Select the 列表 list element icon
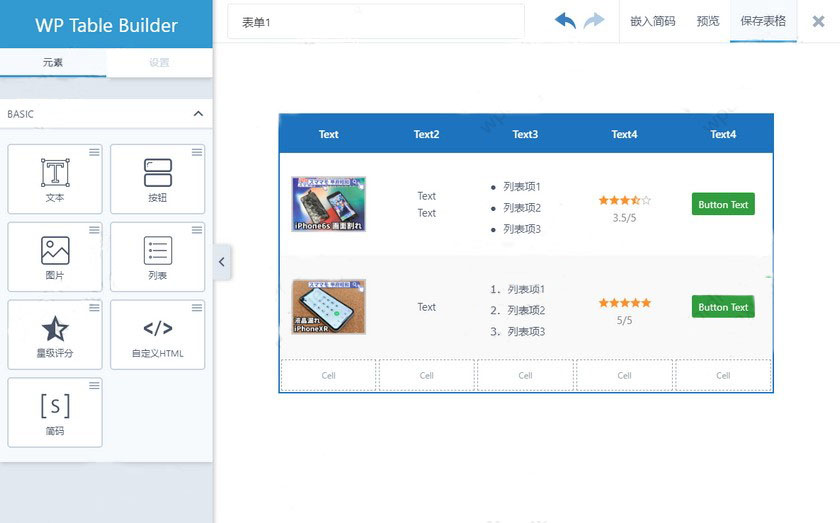The image size is (840, 523). coord(157,251)
